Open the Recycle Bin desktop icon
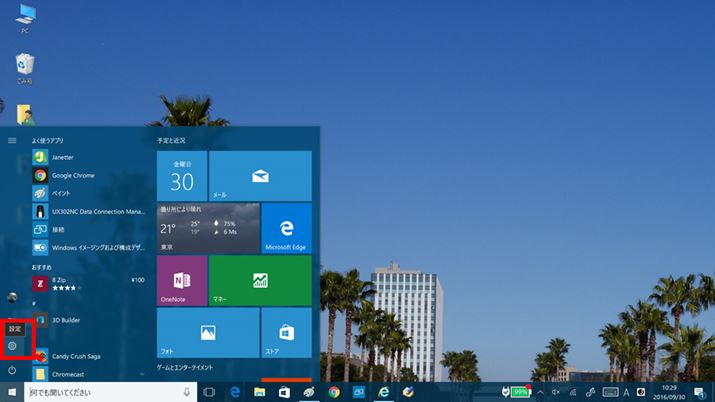715x402 pixels. click(24, 68)
